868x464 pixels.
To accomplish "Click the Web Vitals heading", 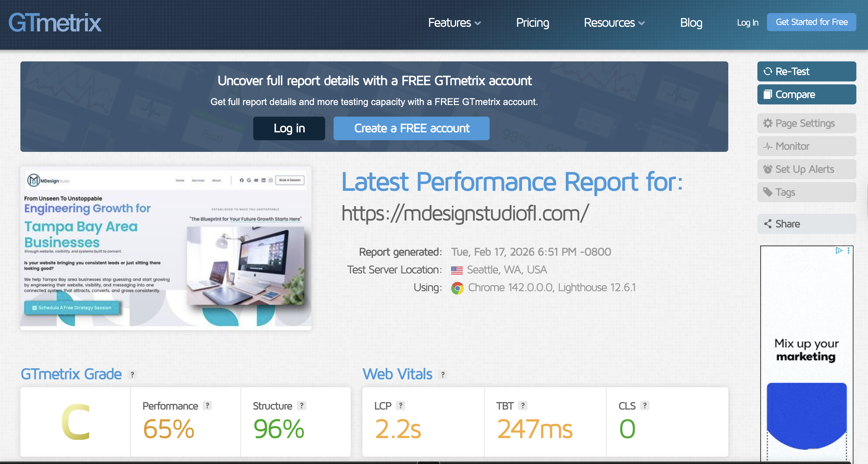I will point(397,374).
